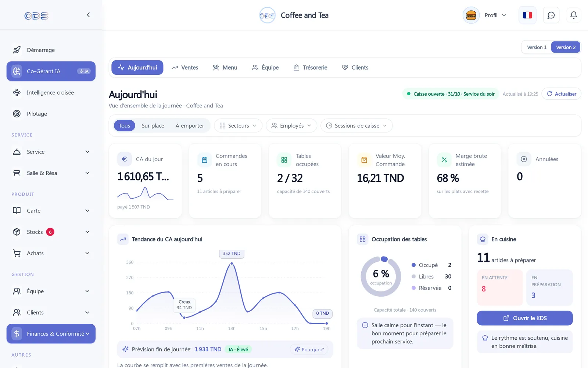Open the Employés dropdown
Image resolution: width=588 pixels, height=368 pixels.
291,125
